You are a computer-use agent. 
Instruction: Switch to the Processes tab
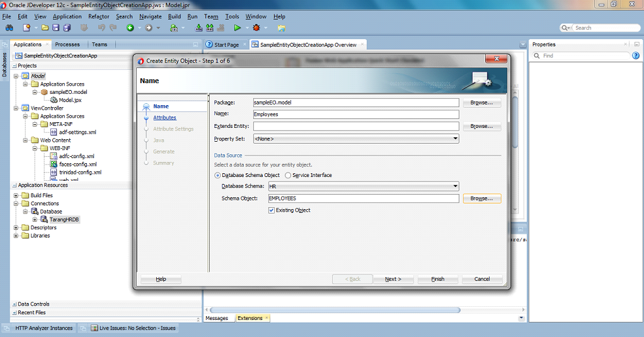67,44
